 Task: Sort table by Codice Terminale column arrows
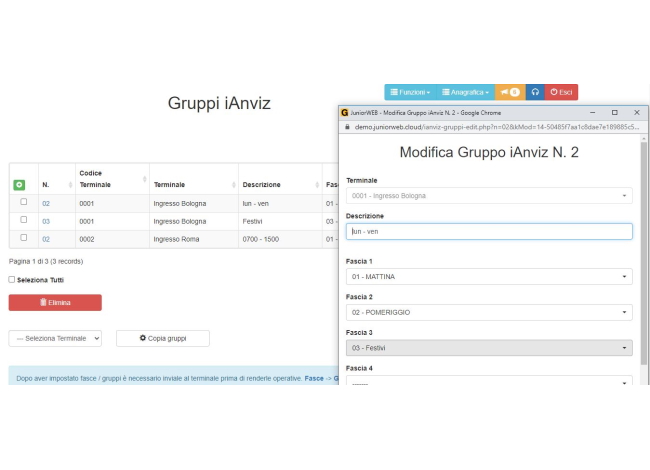coord(144,179)
